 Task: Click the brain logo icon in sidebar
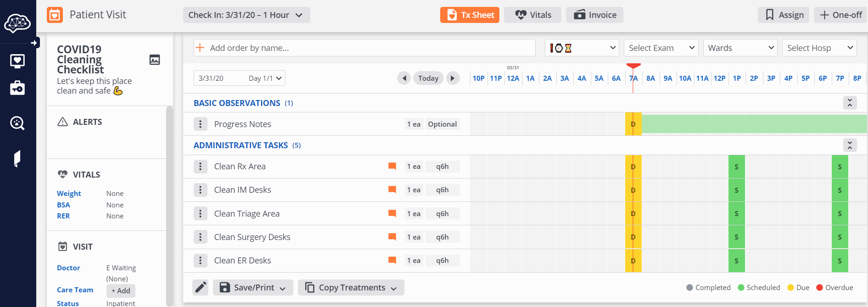pyautogui.click(x=17, y=23)
